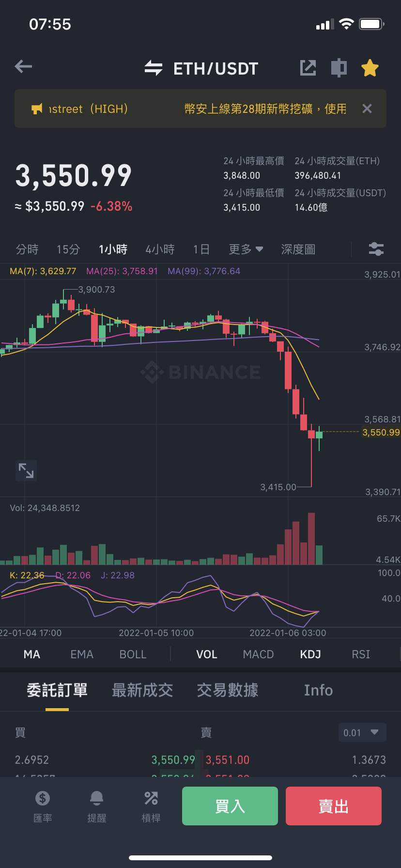Tap the back arrow icon

pyautogui.click(x=23, y=67)
